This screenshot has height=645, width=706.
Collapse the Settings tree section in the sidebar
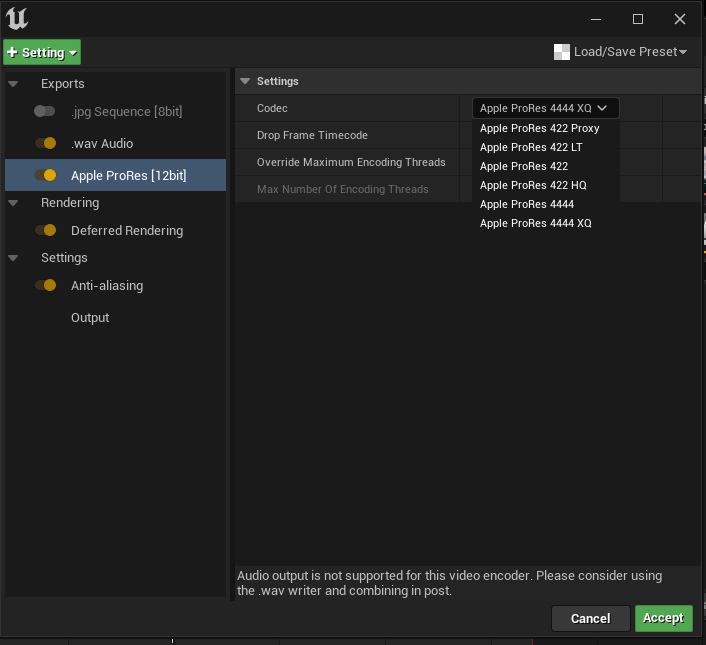[x=13, y=258]
